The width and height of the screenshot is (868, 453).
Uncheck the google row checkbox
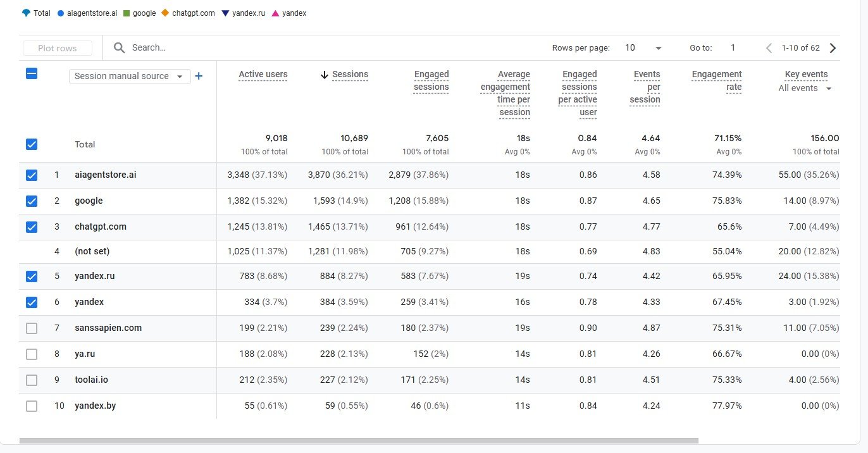pyautogui.click(x=32, y=201)
